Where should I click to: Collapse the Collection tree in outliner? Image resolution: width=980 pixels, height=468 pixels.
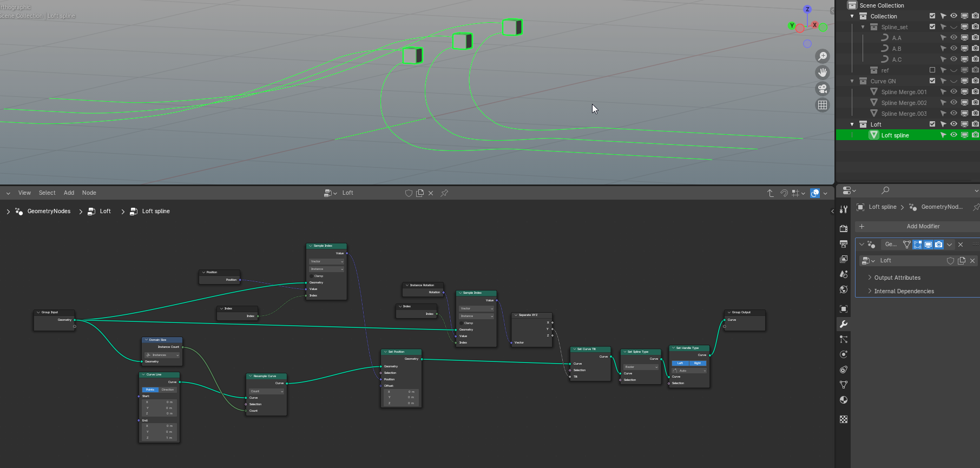coord(852,16)
